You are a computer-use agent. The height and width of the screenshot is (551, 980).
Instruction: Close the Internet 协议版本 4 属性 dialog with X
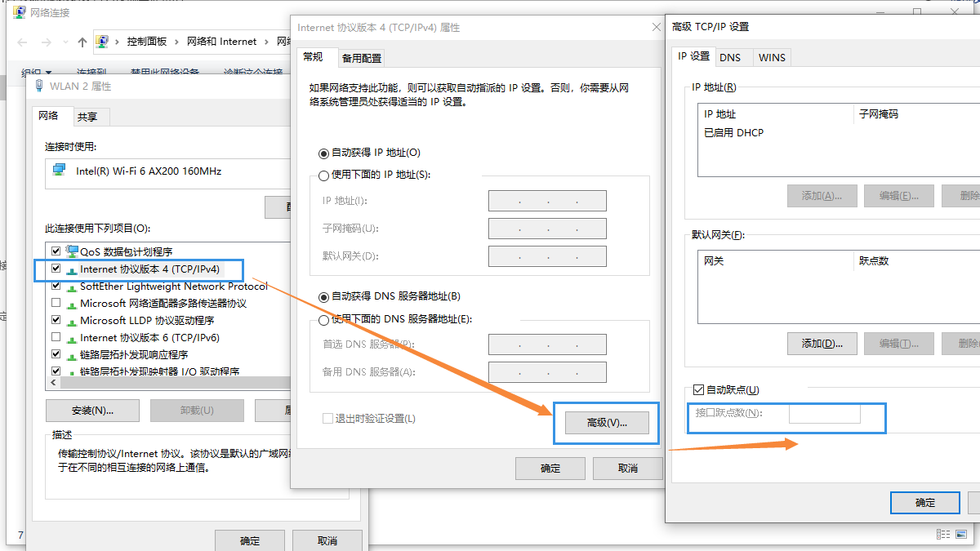point(656,27)
